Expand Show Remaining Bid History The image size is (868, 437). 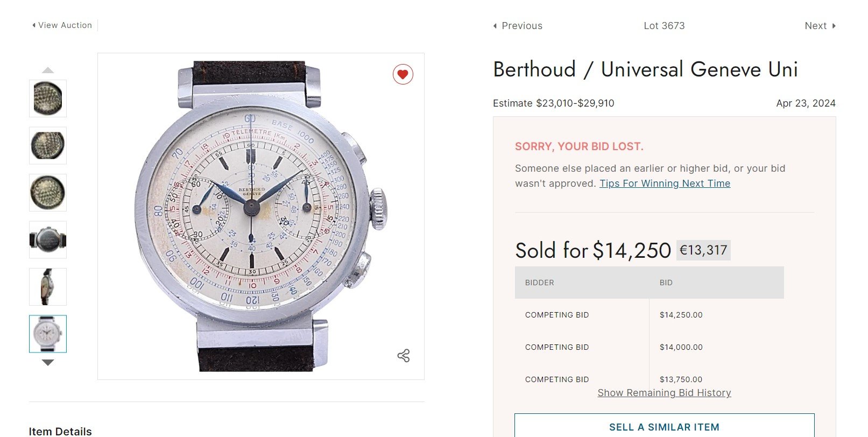664,393
